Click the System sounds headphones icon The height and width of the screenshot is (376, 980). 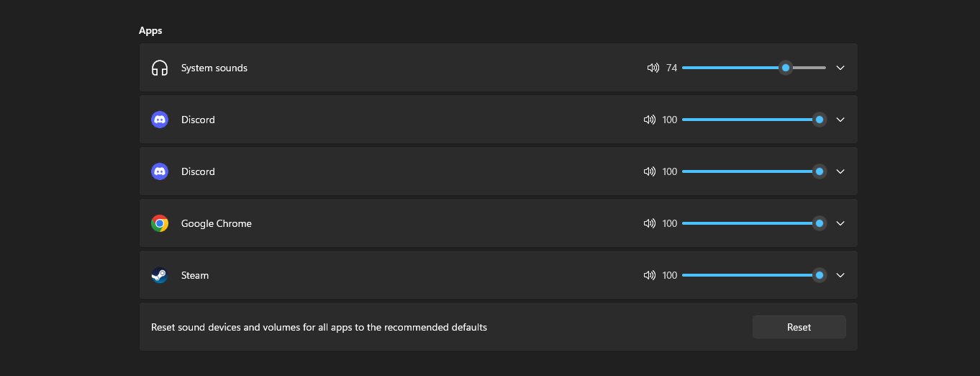click(x=160, y=68)
